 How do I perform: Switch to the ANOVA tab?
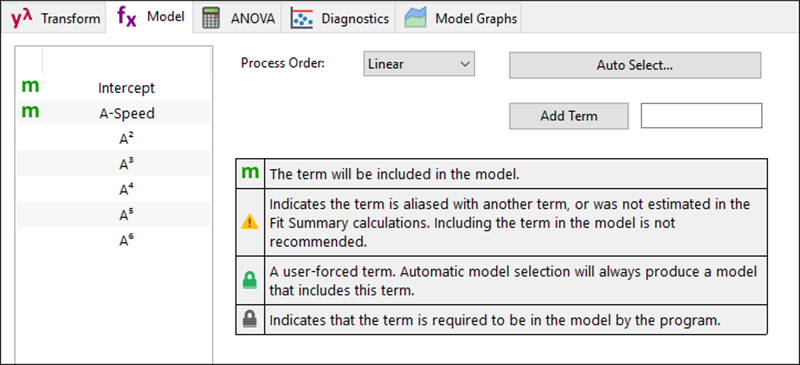238,18
